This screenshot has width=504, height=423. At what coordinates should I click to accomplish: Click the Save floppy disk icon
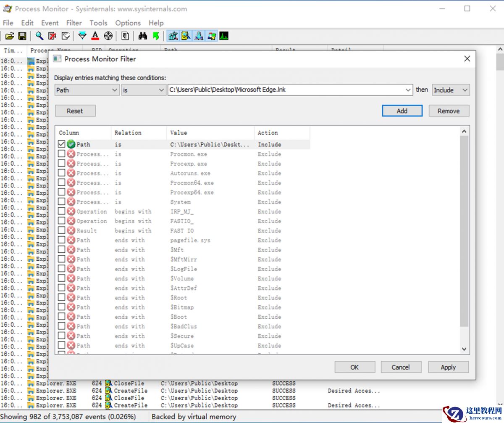pyautogui.click(x=22, y=36)
